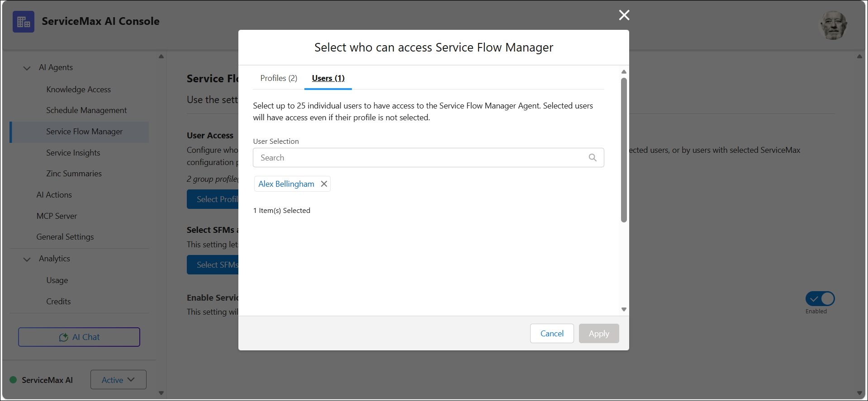The height and width of the screenshot is (401, 868).
Task: Click the Analytics section label
Action: [54, 259]
